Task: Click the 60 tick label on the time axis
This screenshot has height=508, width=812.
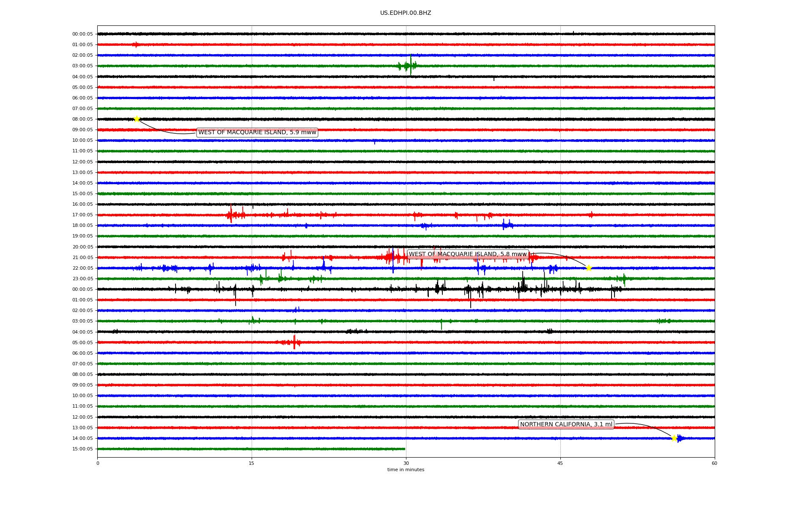Action: [x=714, y=463]
